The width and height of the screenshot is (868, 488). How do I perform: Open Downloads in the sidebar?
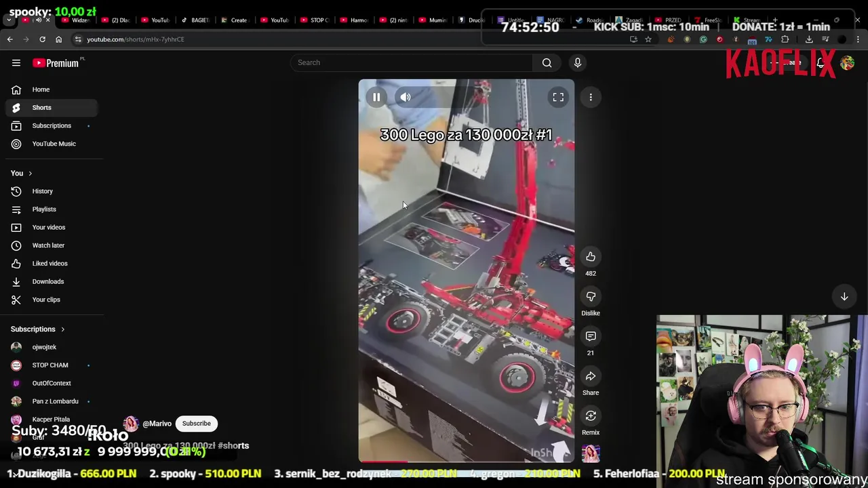(52, 281)
